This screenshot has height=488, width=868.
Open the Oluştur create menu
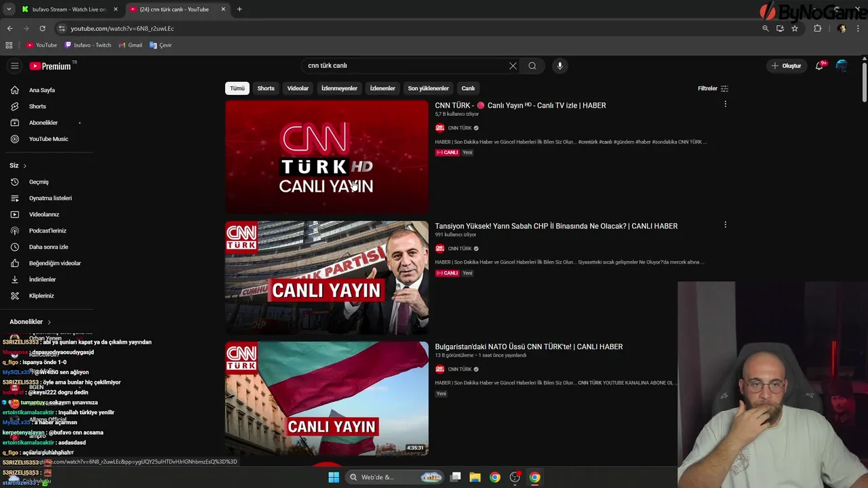click(785, 66)
